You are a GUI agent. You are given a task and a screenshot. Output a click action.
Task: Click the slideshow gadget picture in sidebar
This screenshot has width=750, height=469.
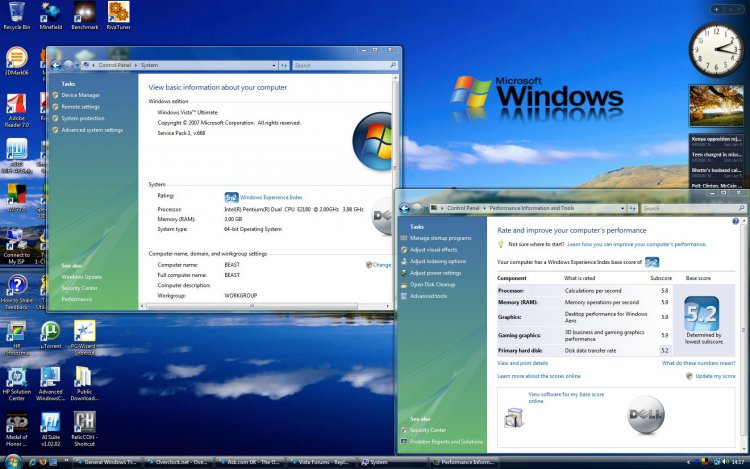point(716,106)
